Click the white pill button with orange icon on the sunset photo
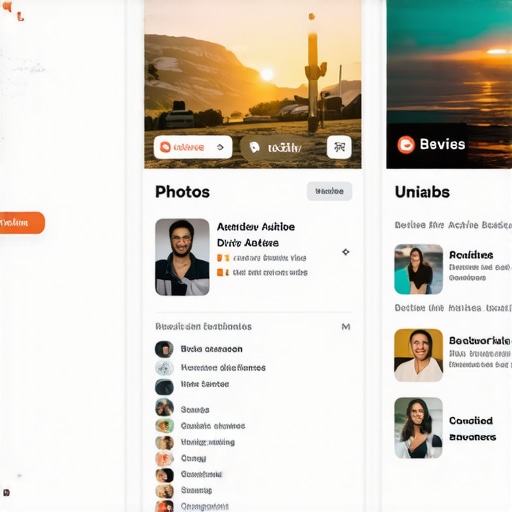This screenshot has height=512, width=512. [193, 147]
